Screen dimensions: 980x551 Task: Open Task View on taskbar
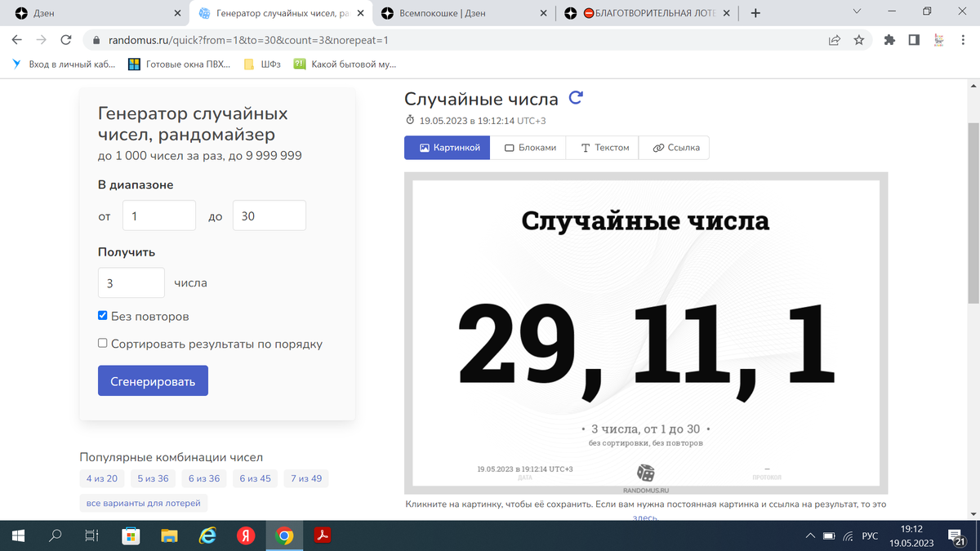pyautogui.click(x=91, y=535)
